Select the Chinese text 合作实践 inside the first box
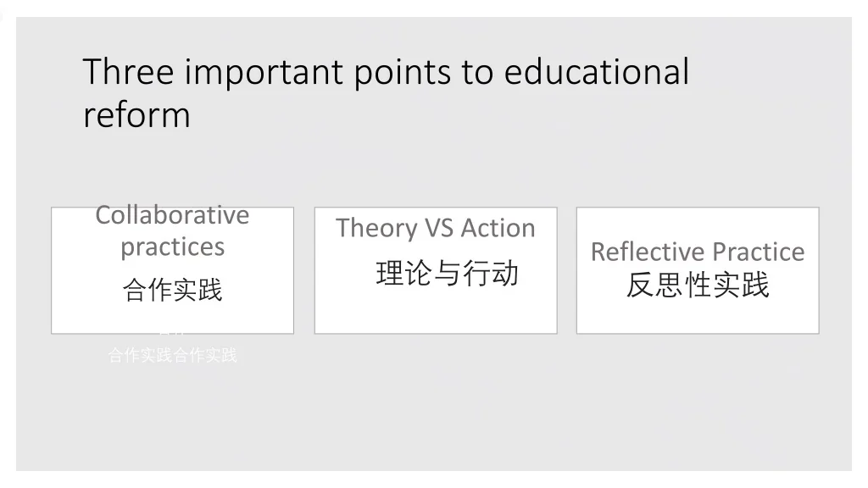868x488 pixels. [173, 290]
